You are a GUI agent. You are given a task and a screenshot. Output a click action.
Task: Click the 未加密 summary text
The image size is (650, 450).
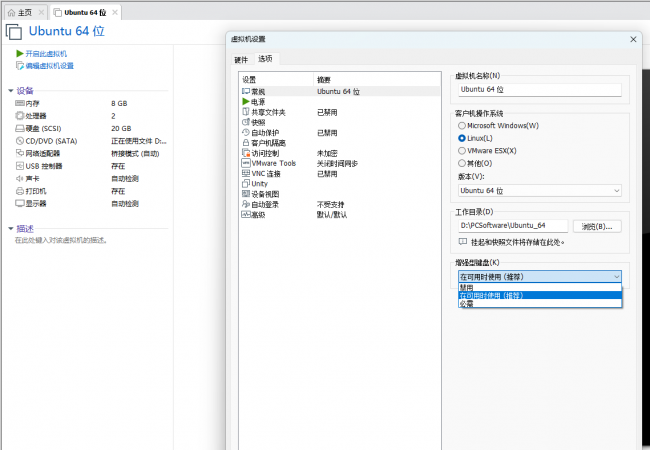click(x=327, y=153)
